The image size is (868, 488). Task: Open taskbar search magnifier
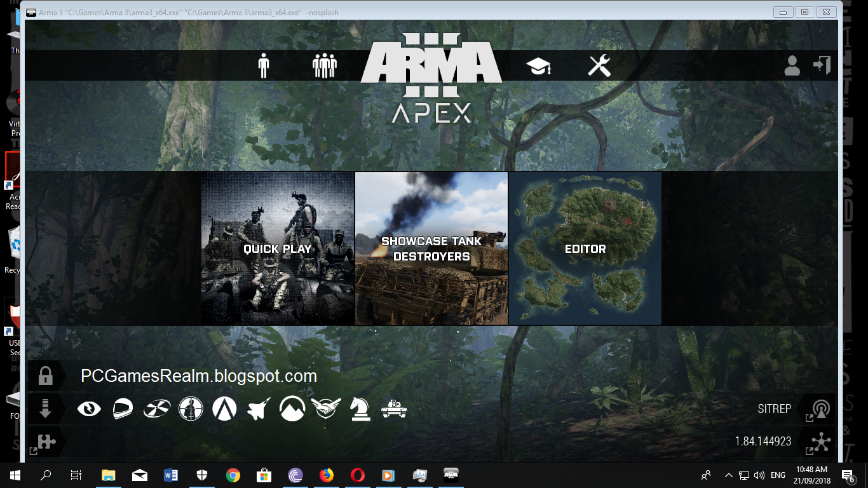click(x=46, y=475)
